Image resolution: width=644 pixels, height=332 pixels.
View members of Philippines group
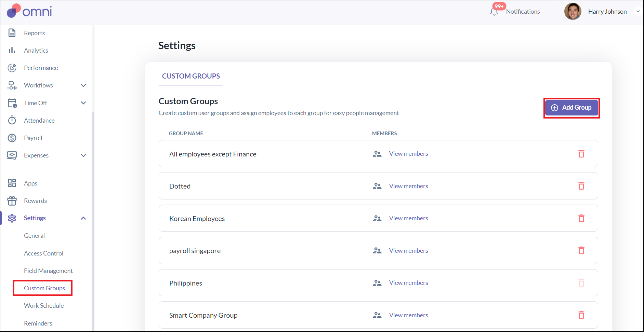click(408, 283)
